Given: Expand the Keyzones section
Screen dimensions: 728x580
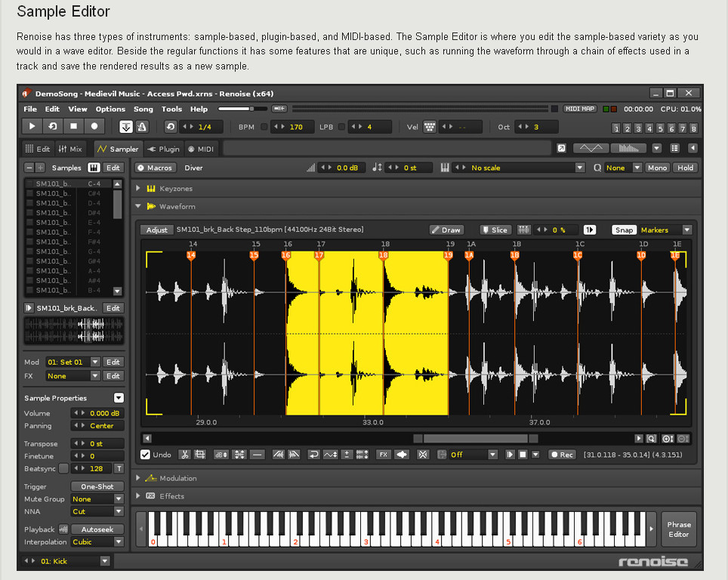Looking at the screenshot, I should (138, 188).
